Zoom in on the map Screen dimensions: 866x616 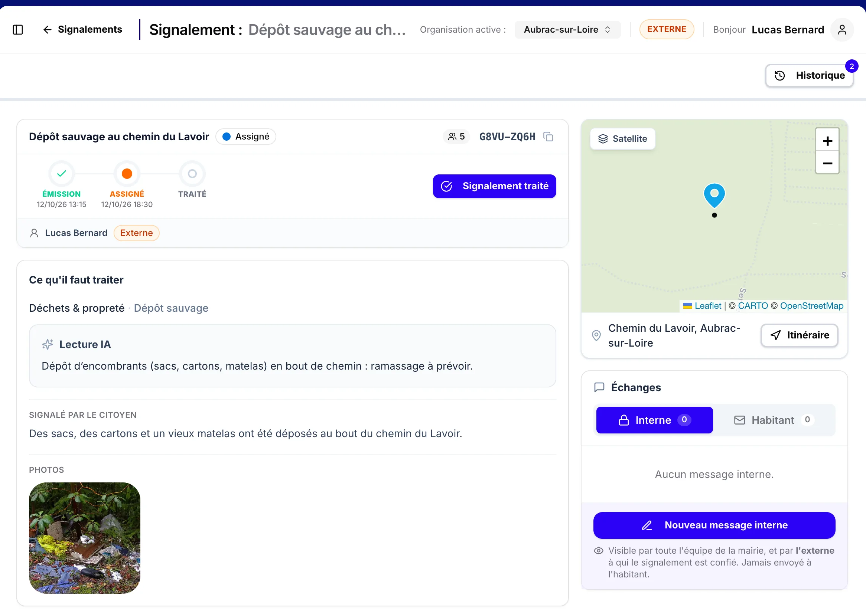(x=827, y=140)
